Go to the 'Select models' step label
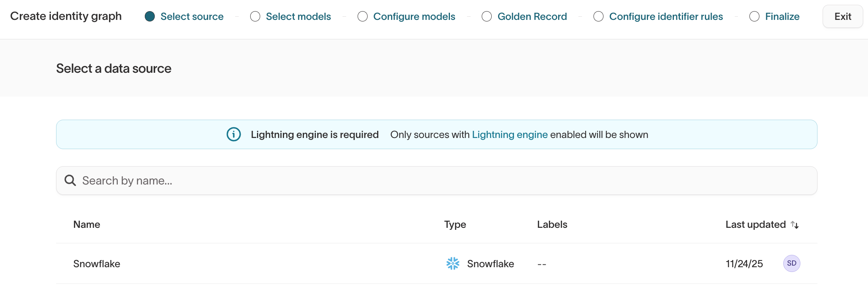 (298, 16)
